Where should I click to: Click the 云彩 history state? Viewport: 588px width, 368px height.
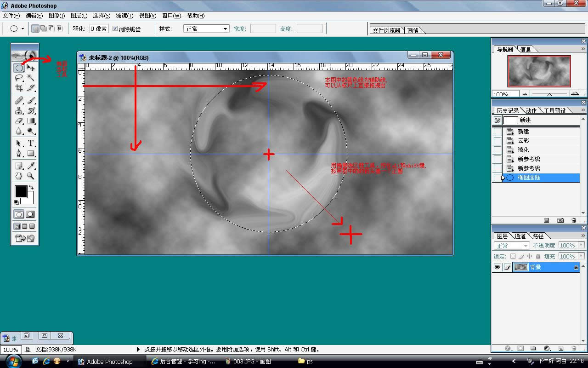523,141
